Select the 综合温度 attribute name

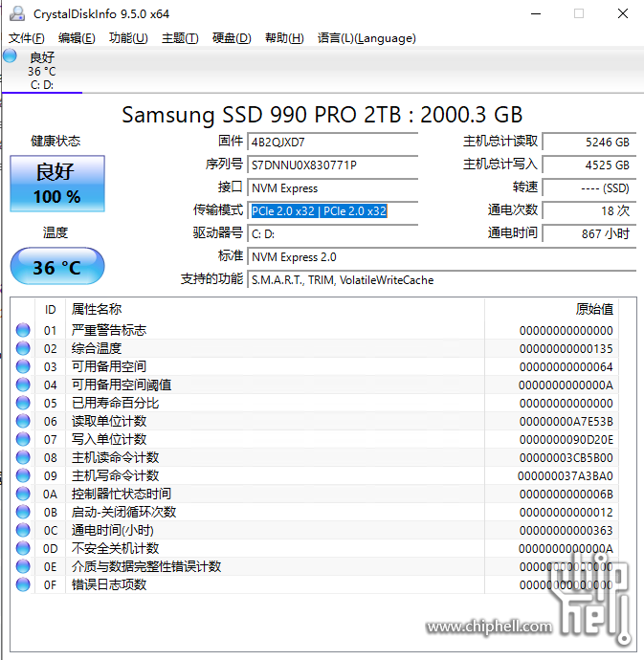coord(97,348)
